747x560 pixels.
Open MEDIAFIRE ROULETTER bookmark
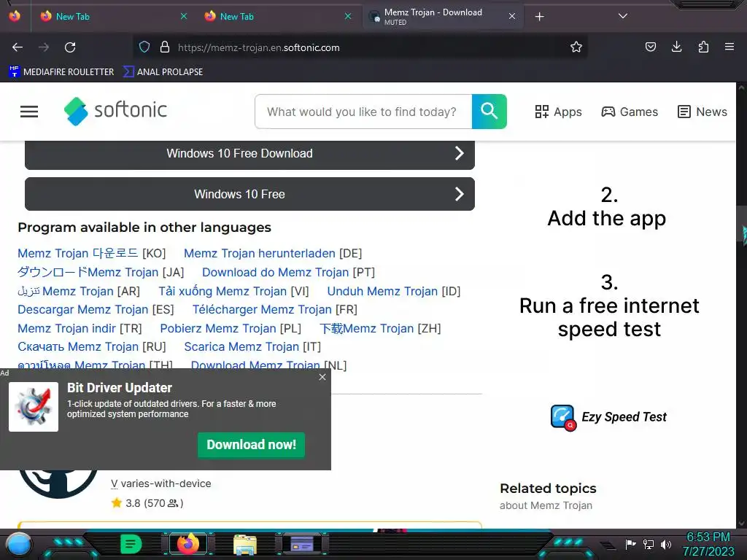point(61,72)
